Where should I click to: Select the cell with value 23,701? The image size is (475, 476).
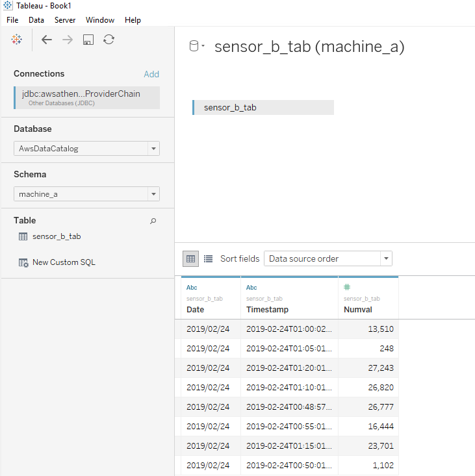[368, 445]
